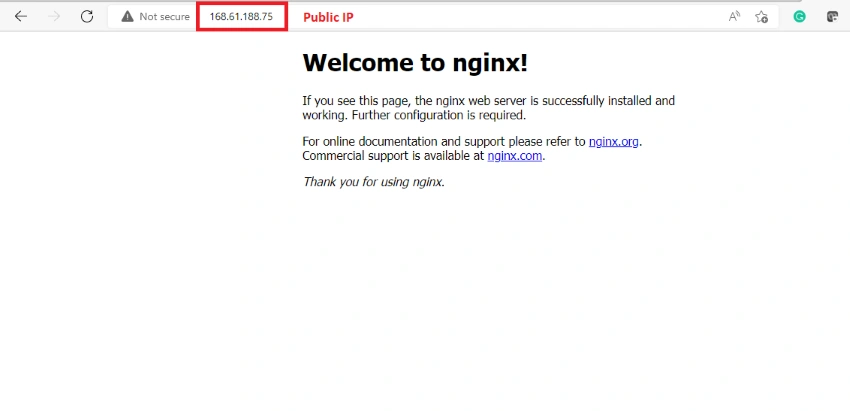850x411 pixels.
Task: Click the Not secure warning triangle icon
Action: [127, 17]
